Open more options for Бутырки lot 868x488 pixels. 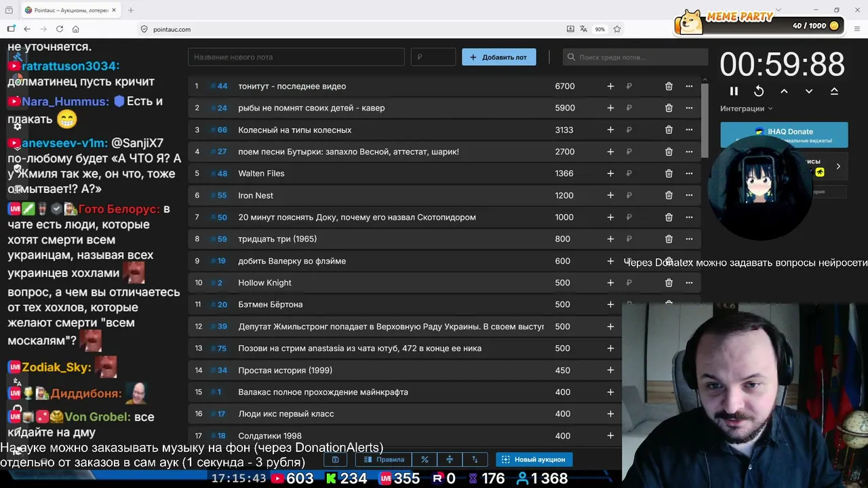pos(689,152)
